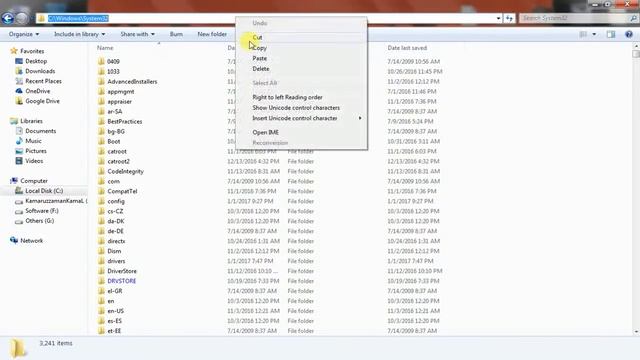Open the Organize dropdown menu
This screenshot has width=640, height=360.
tap(24, 34)
